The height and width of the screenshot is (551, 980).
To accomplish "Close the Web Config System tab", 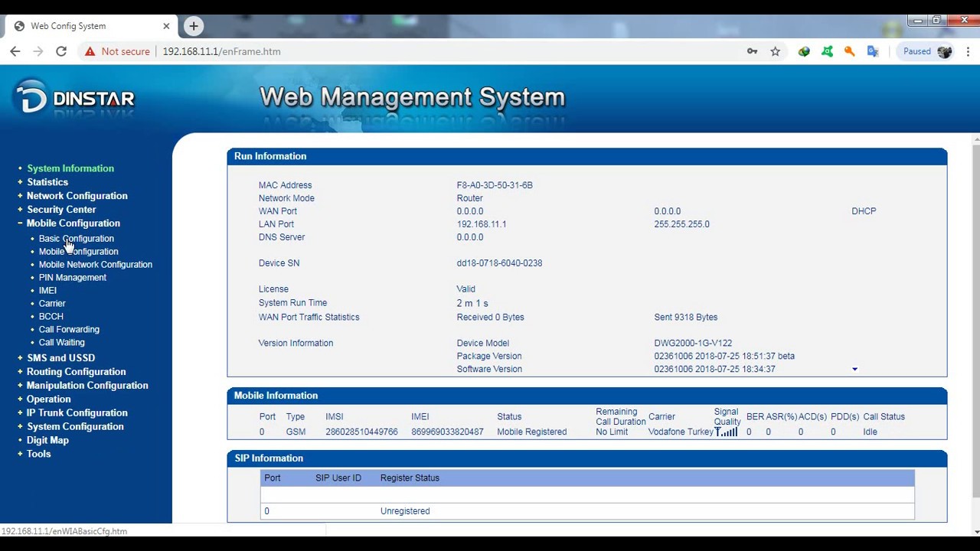I will (166, 26).
